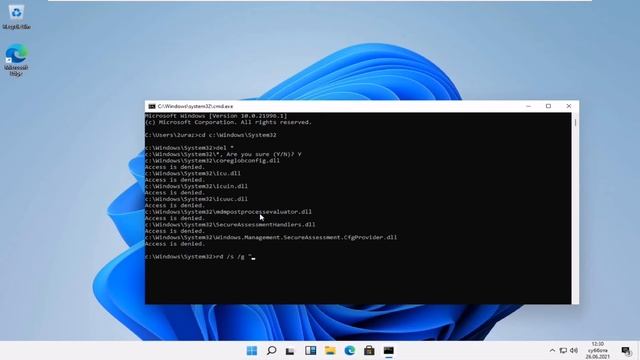The width and height of the screenshot is (640, 360).
Task: Click the coreglobconfig.dll line
Action: click(212, 160)
